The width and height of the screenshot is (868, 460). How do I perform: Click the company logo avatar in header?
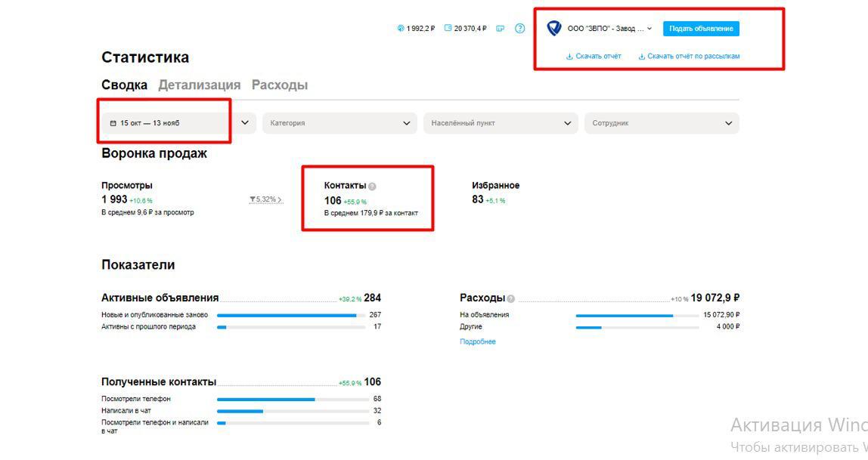click(554, 28)
